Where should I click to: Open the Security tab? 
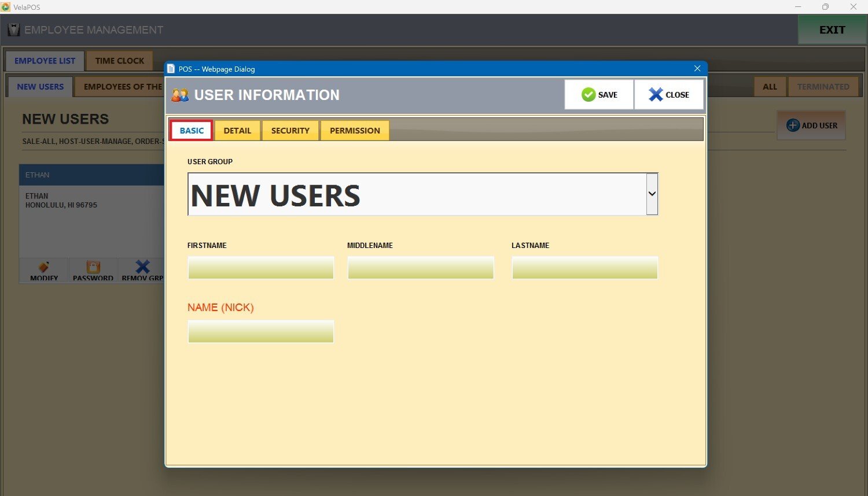290,131
